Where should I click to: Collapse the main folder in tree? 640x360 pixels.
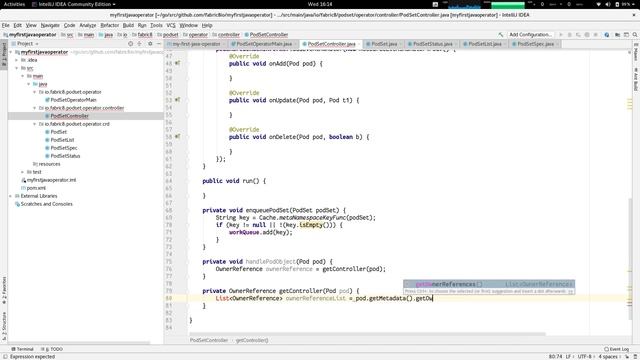[23, 76]
